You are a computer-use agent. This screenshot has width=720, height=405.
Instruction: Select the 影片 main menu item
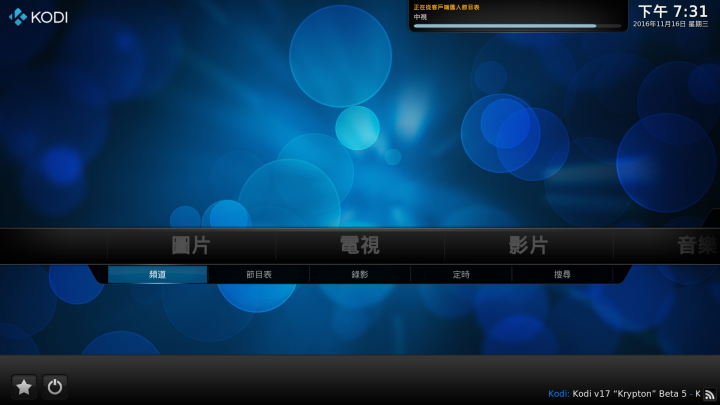[528, 246]
